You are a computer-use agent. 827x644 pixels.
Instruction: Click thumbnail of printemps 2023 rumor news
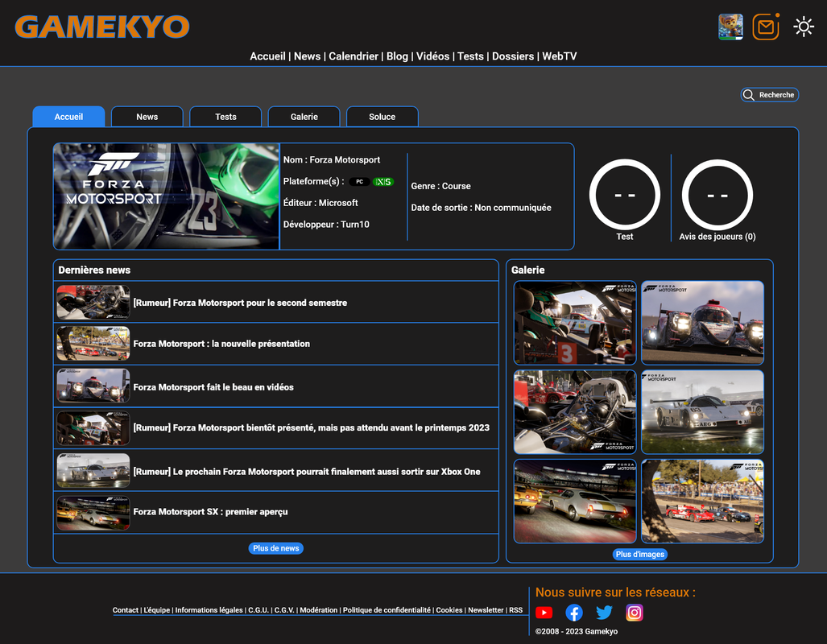tap(93, 428)
